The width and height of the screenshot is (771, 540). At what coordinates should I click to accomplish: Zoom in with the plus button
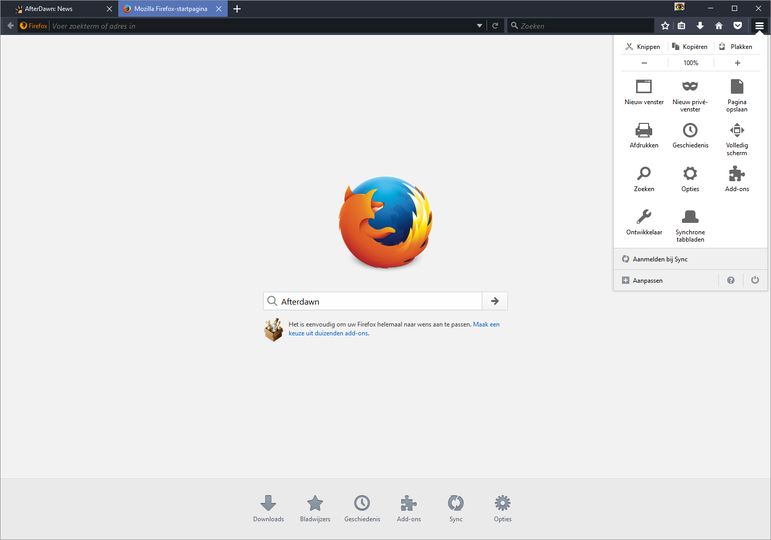pyautogui.click(x=737, y=63)
